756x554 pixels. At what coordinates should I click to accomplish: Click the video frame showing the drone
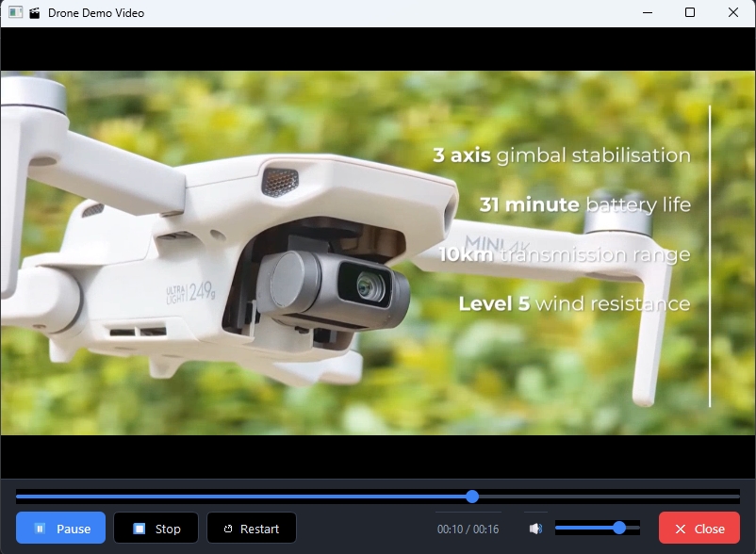(x=378, y=253)
